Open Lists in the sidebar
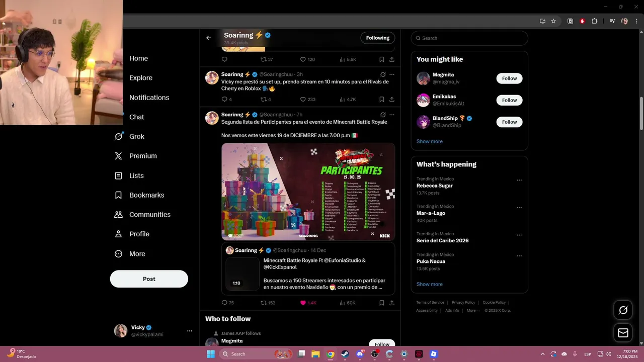The image size is (644, 362). pos(129,175)
